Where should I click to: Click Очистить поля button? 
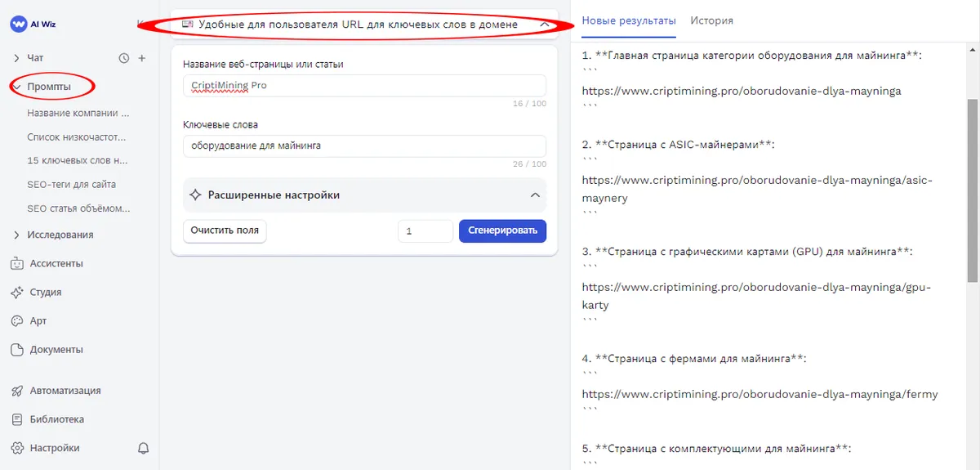225,231
